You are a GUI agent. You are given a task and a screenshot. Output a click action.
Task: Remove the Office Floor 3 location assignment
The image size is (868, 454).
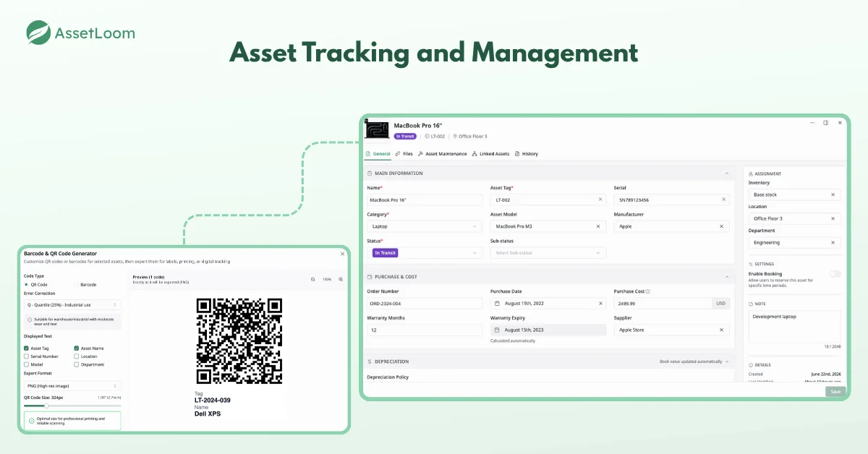click(833, 218)
